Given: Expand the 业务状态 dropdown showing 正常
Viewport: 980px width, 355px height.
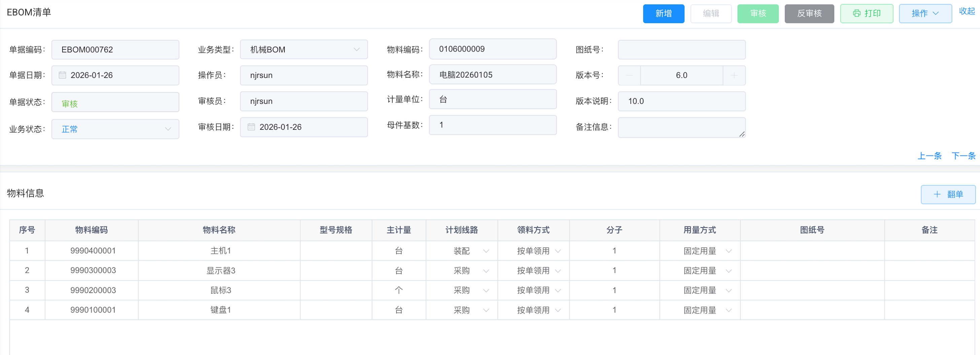Looking at the screenshot, I should (x=168, y=129).
